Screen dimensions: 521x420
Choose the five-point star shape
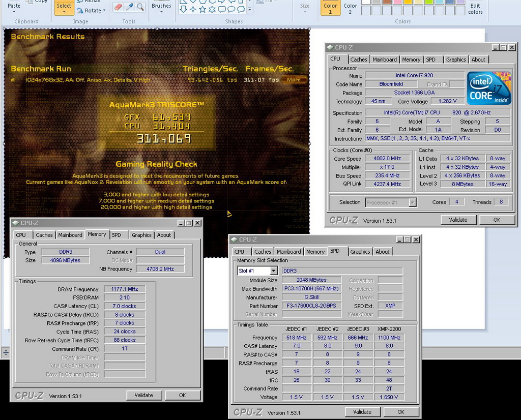tap(202, 9)
